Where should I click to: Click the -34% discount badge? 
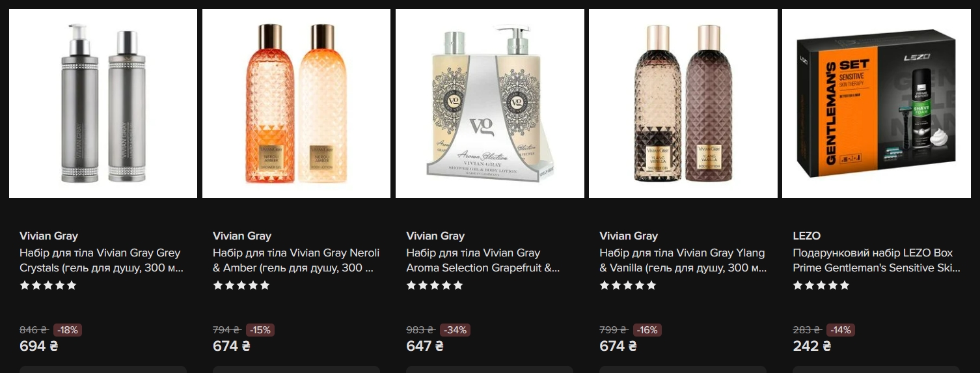[455, 330]
